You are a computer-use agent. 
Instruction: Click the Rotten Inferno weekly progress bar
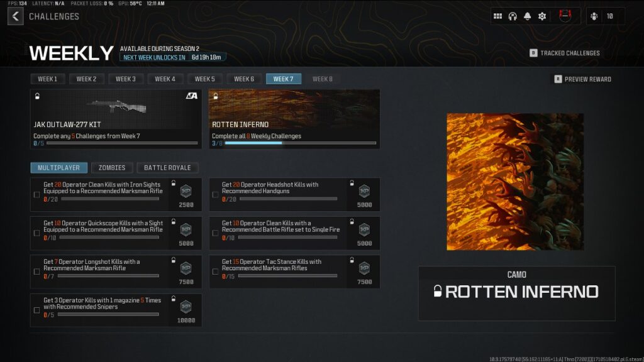click(296, 143)
